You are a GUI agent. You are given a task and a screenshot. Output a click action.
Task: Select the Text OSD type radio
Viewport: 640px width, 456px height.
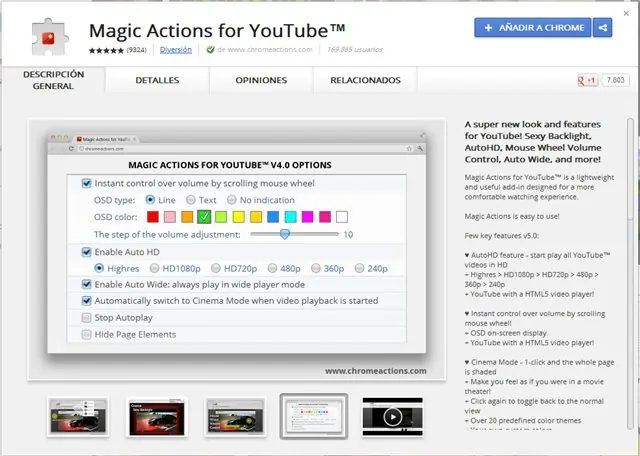click(x=191, y=200)
